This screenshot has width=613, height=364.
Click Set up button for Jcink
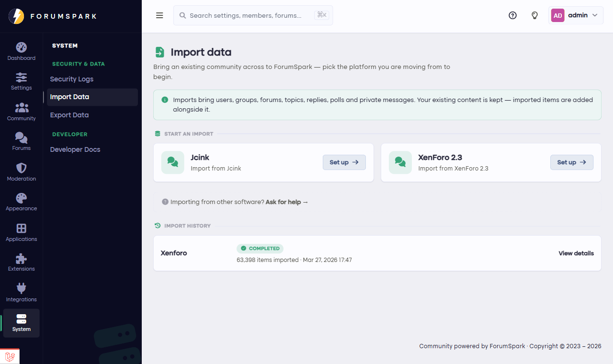(344, 162)
